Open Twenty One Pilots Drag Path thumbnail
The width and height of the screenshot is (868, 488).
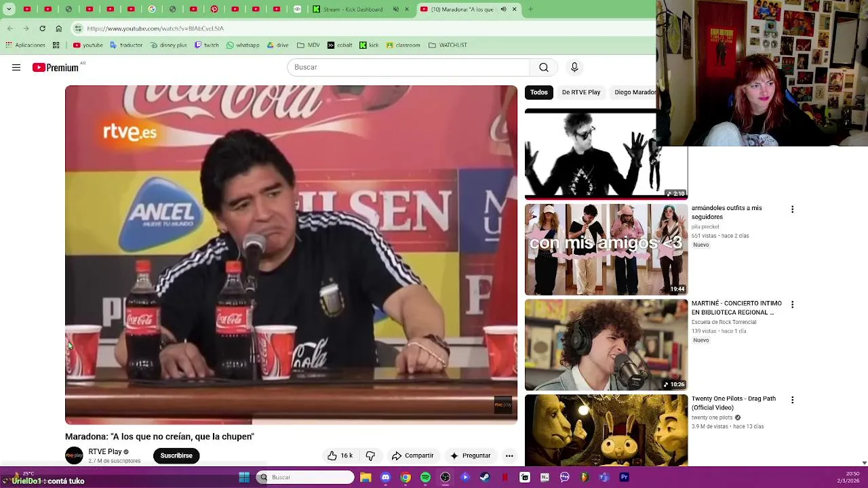coord(606,430)
